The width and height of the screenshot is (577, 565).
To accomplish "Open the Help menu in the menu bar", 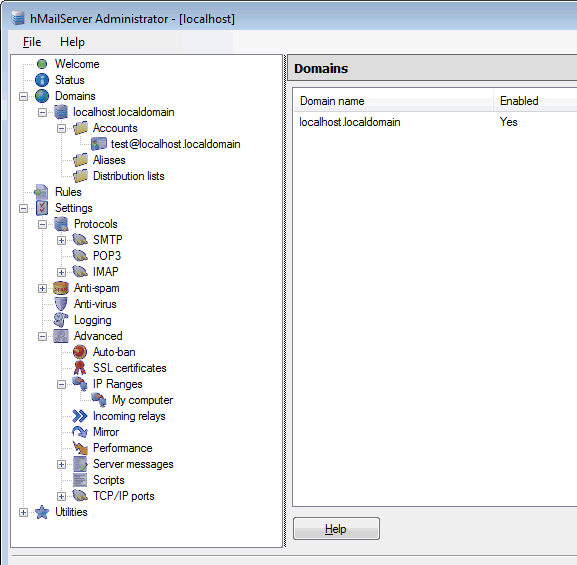I will [72, 42].
